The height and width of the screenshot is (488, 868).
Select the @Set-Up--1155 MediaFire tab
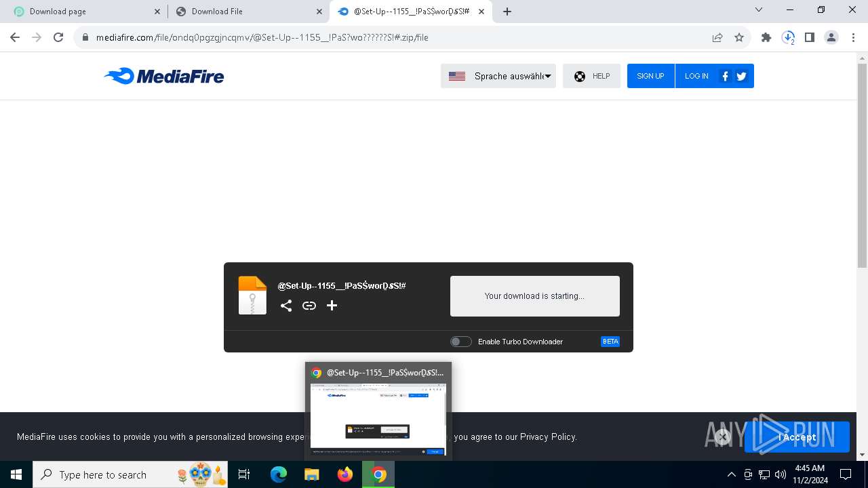coord(411,12)
